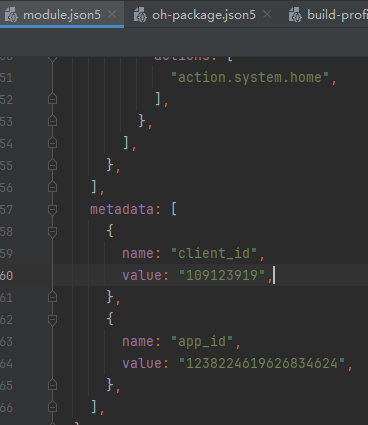Open the build-profile tab
Screen dimensions: 368x425
tap(337, 15)
